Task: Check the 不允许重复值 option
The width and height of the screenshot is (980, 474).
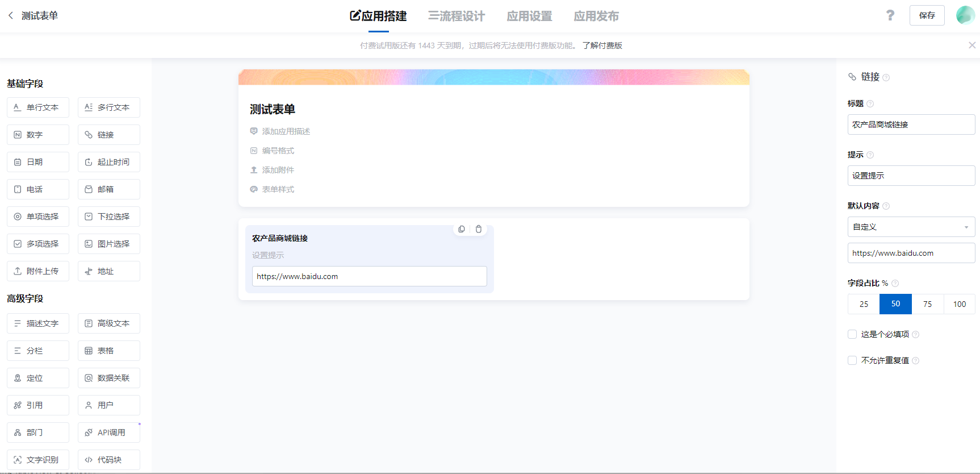Action: click(852, 360)
